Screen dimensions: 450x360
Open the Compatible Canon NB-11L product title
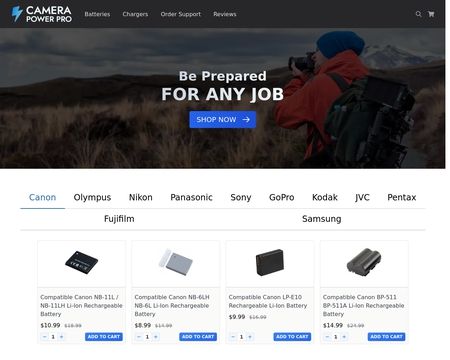pyautogui.click(x=81, y=305)
